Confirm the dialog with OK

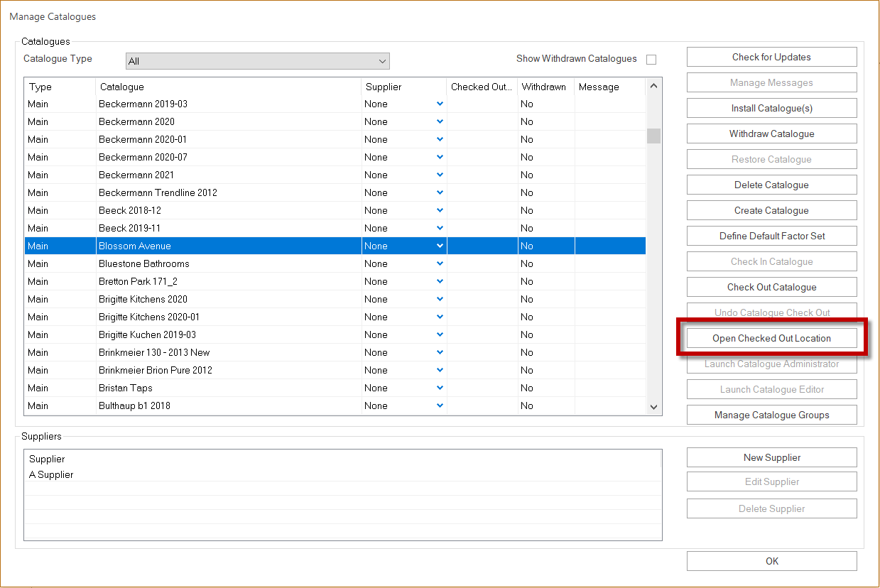tap(771, 561)
